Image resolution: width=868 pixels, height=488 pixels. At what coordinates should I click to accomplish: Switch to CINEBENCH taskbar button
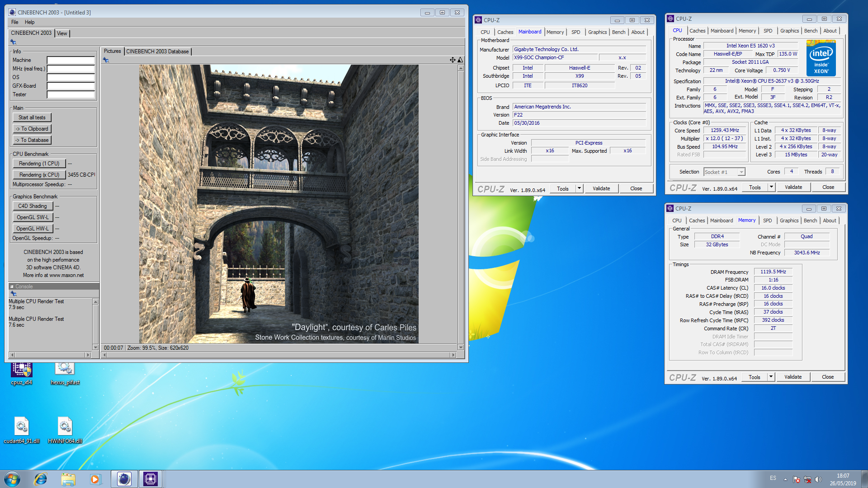coord(124,479)
